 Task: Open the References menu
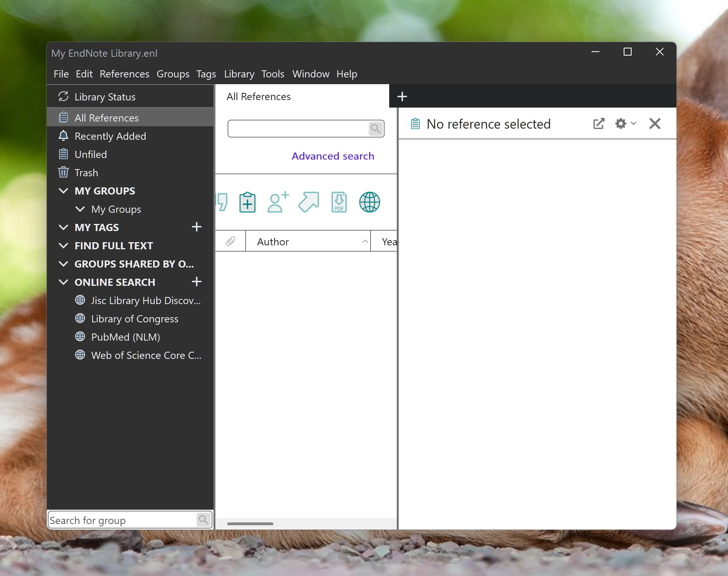coord(124,74)
